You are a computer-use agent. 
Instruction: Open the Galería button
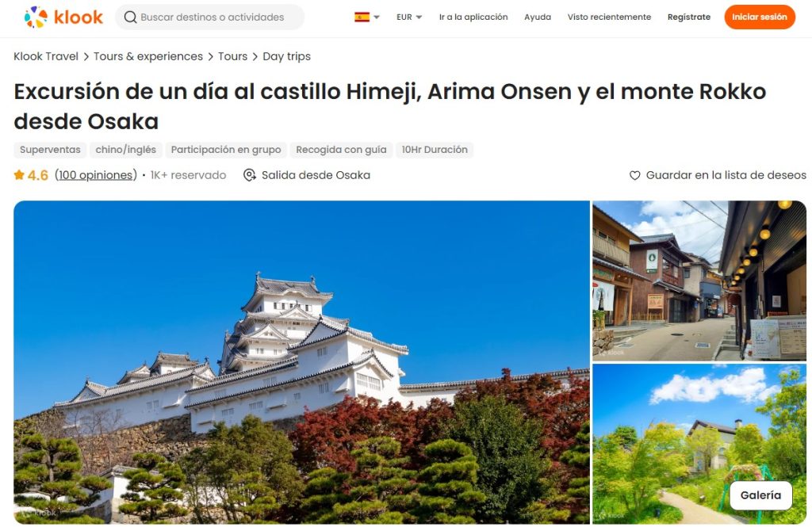click(x=760, y=495)
